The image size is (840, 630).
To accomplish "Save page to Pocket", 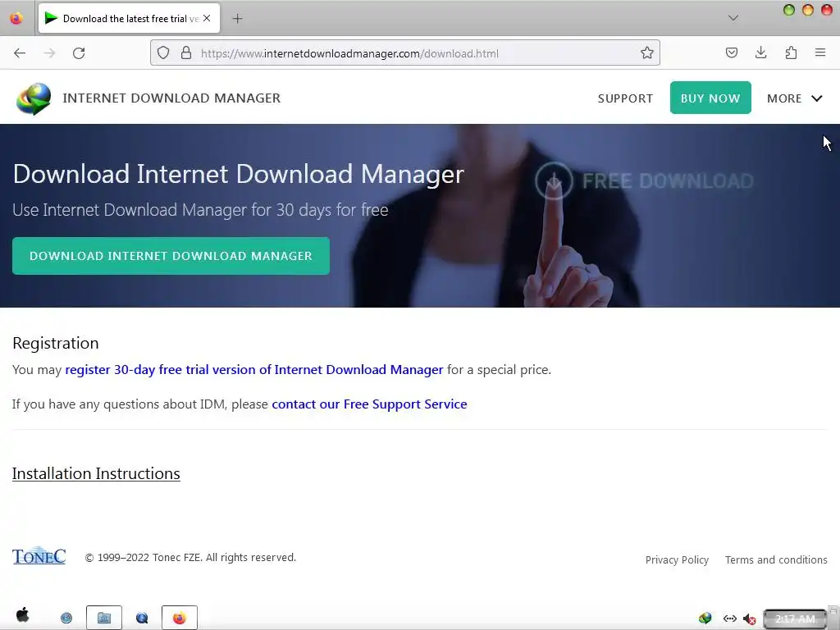I will [731, 52].
